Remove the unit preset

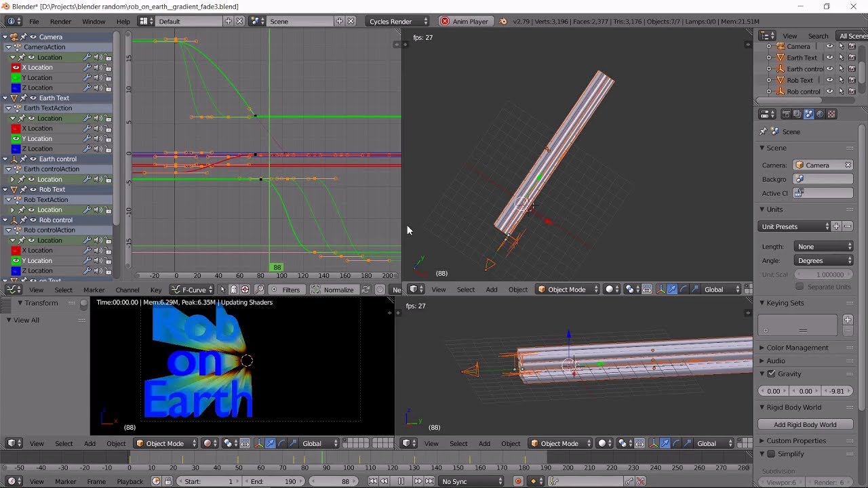[x=848, y=226]
